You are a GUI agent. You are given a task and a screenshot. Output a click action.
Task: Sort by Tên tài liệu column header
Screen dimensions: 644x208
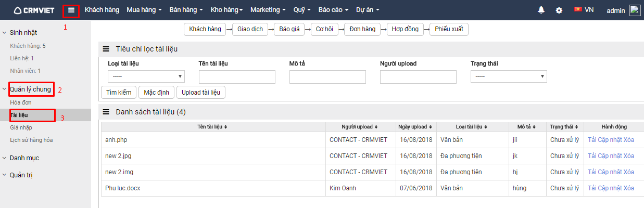click(212, 127)
